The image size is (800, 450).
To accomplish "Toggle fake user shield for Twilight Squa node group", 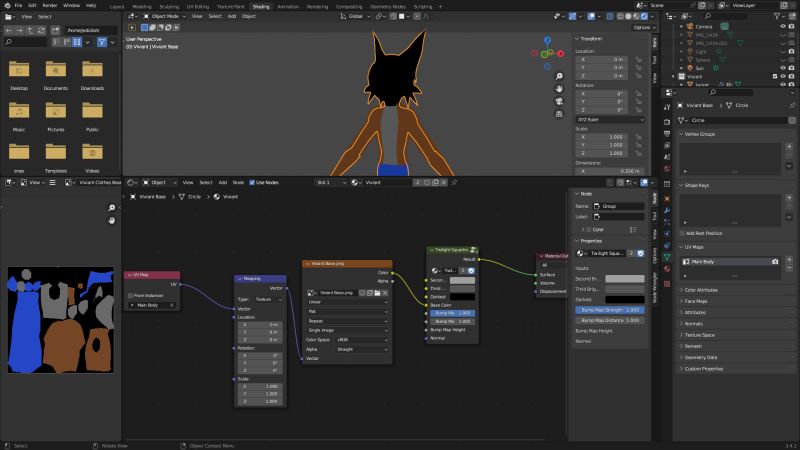I will [x=640, y=253].
